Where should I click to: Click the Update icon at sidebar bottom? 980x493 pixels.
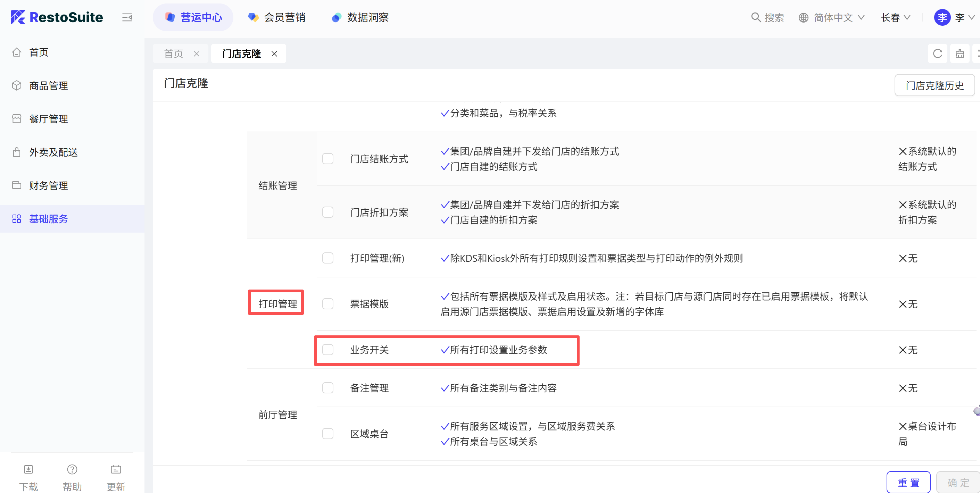click(x=116, y=469)
